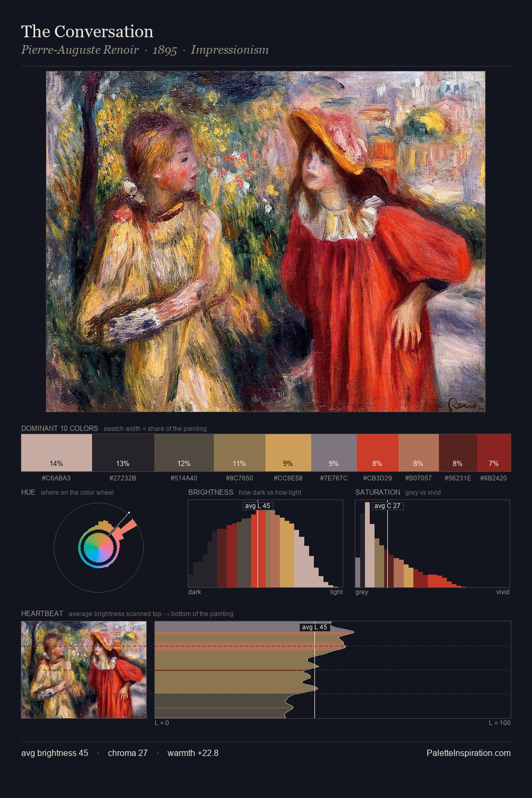Click the '#C6ABA3' hex code text
532x798 pixels.
(x=56, y=478)
